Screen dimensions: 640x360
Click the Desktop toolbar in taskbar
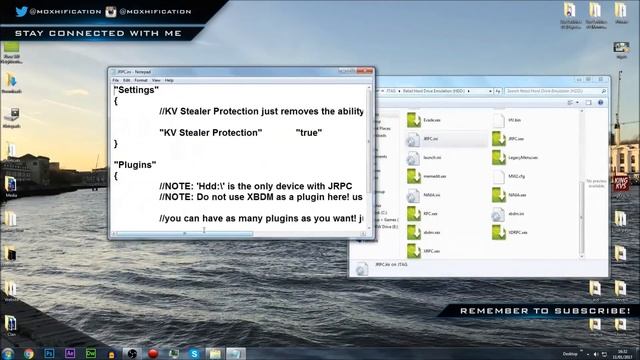pos(570,354)
